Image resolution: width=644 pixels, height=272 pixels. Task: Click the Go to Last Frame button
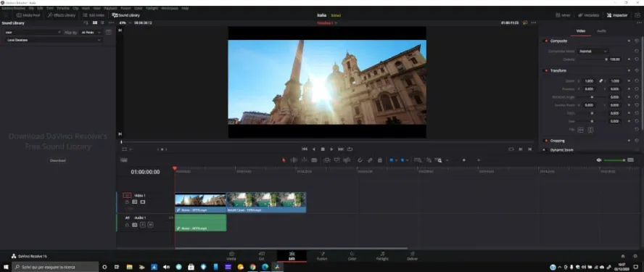[341, 149]
